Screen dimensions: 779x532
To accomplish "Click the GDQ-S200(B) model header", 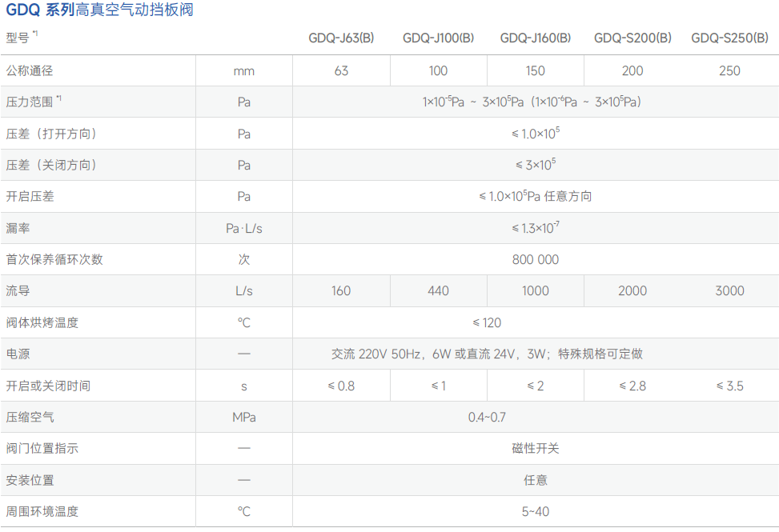I will coord(632,38).
